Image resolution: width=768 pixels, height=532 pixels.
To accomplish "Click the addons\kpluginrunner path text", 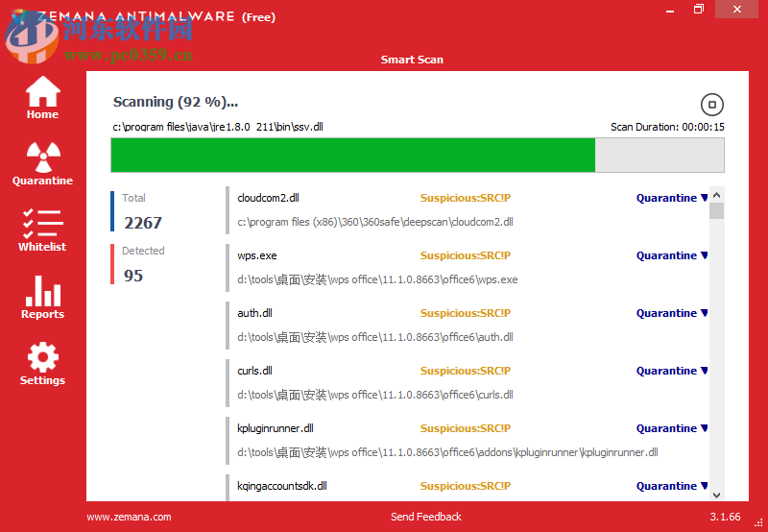I will tap(447, 452).
